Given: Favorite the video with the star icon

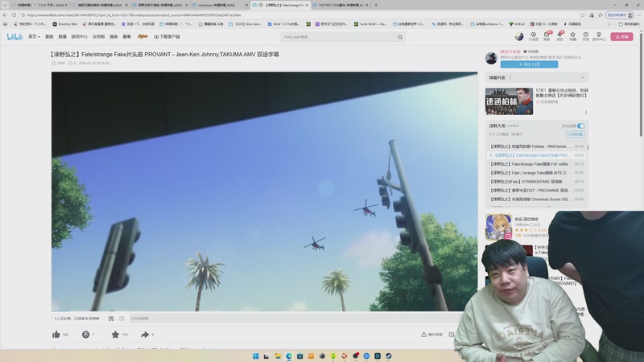Looking at the screenshot, I should tap(115, 335).
